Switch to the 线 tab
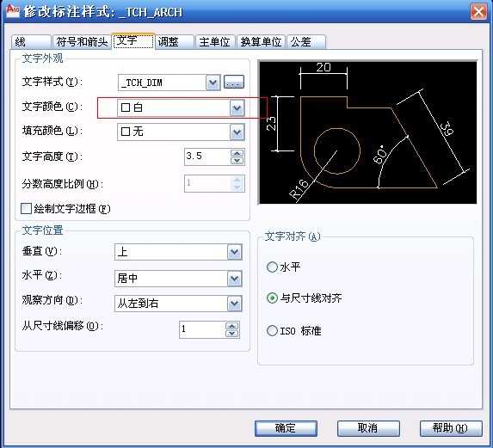The height and width of the screenshot is (448, 493). [31, 42]
